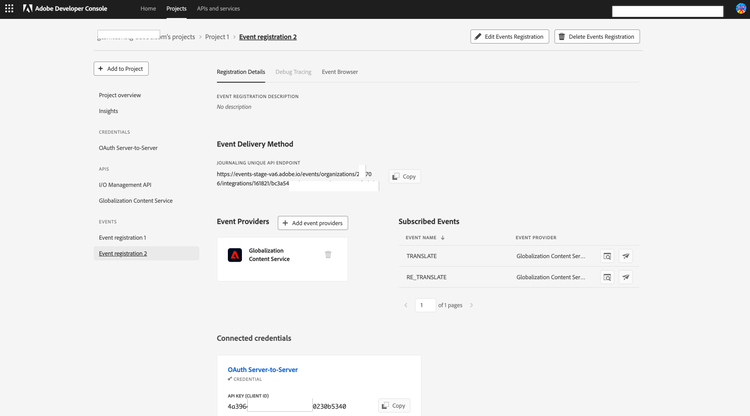Open the user profile avatar
750x416 pixels.
[739, 8]
